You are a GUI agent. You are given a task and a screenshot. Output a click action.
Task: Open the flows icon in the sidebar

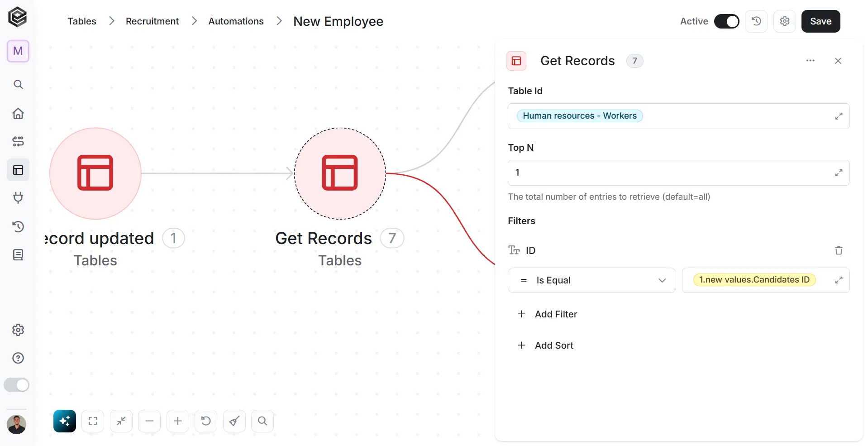(x=18, y=142)
